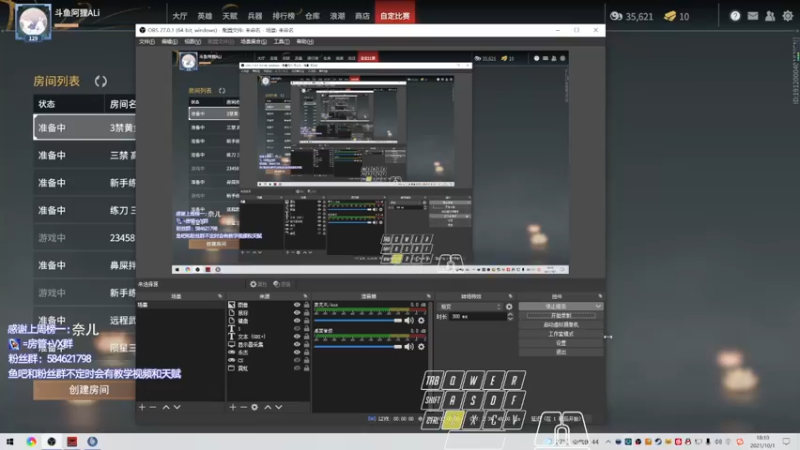Toggle visibility of cs source
Screen dimensions: 800x450
click(x=297, y=360)
